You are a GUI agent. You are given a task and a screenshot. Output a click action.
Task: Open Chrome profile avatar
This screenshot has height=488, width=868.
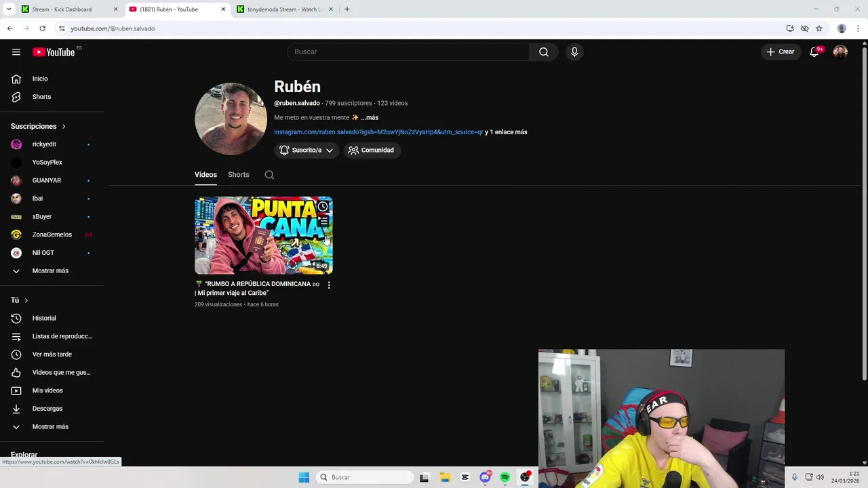842,28
